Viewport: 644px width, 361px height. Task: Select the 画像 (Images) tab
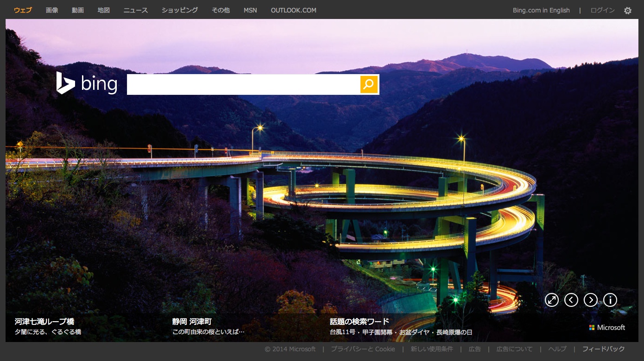point(52,10)
